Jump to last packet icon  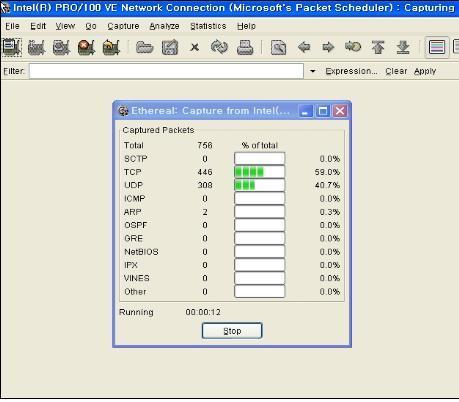pos(403,47)
